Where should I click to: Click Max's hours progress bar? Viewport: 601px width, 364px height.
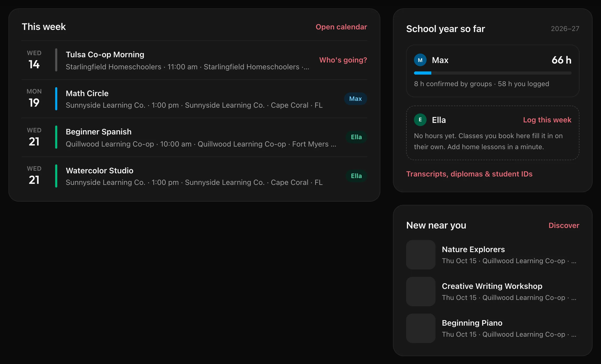pos(493,73)
